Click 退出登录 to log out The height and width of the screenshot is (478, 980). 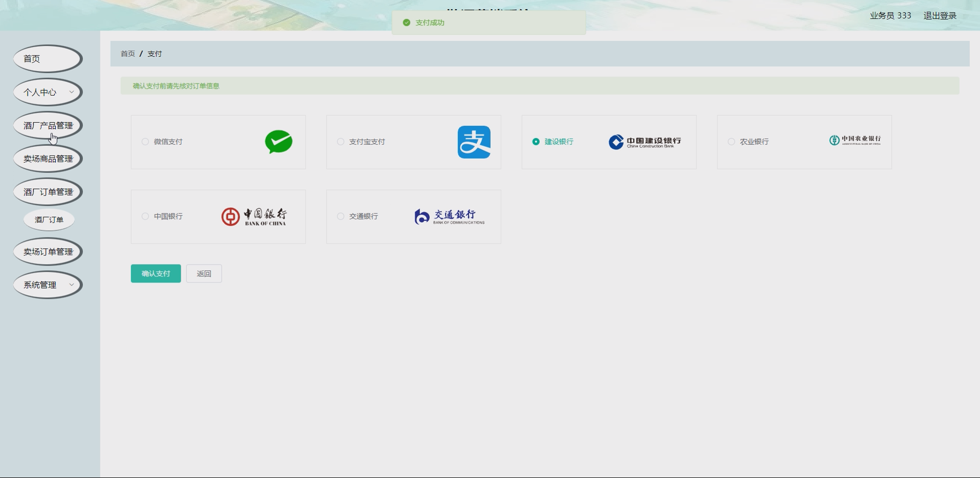[940, 16]
